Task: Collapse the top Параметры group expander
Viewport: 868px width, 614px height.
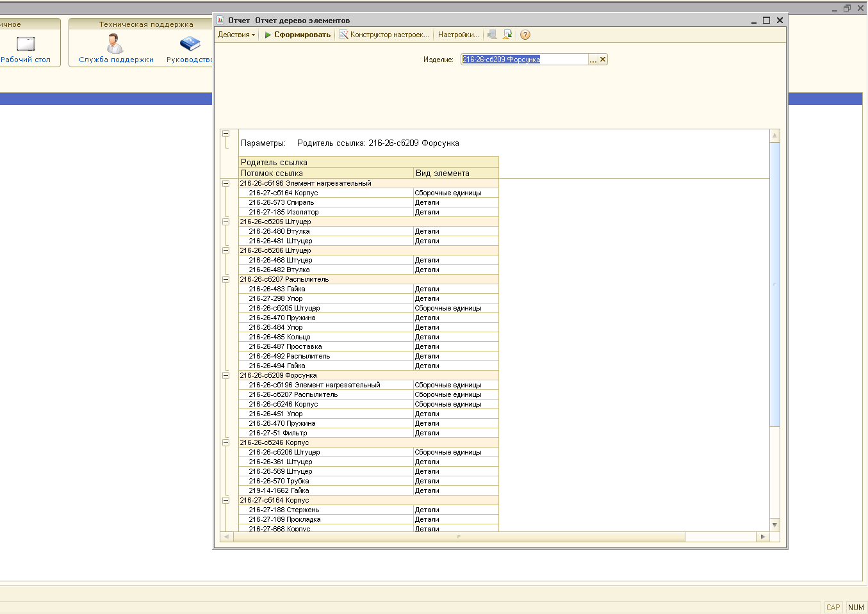Action: (225, 134)
